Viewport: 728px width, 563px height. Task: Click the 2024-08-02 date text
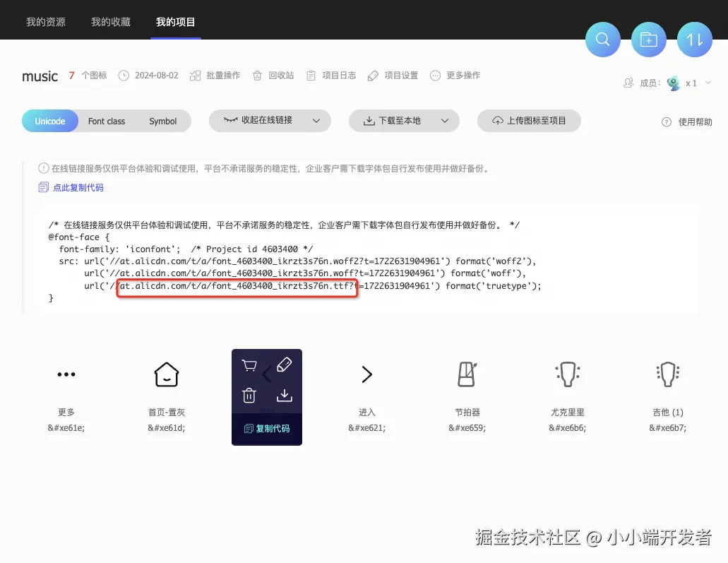(x=157, y=76)
